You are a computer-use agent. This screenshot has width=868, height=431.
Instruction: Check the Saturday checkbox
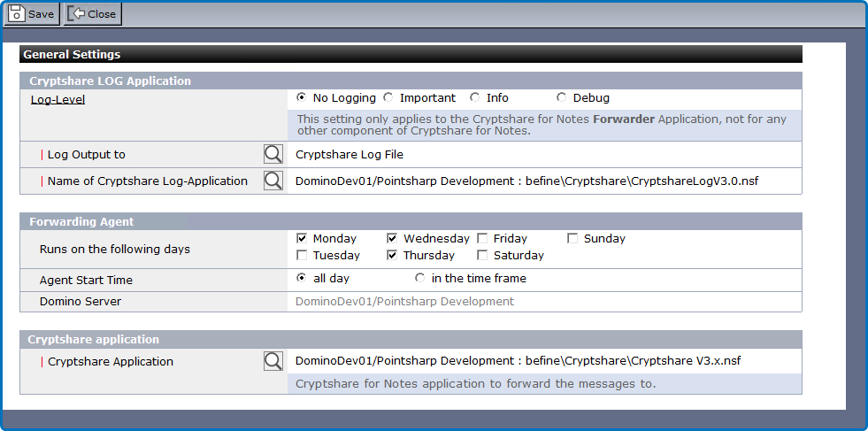(482, 256)
